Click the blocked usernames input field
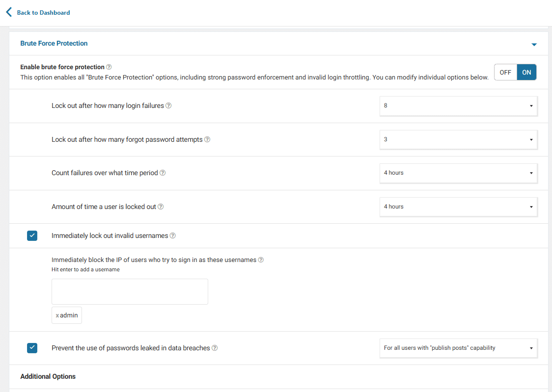 (130, 291)
